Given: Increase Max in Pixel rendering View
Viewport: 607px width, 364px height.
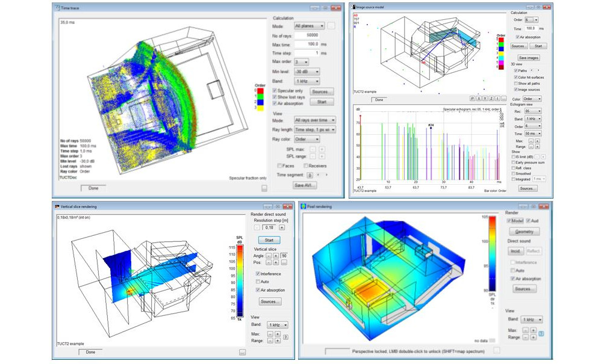Looking at the screenshot, I should pos(533,330).
